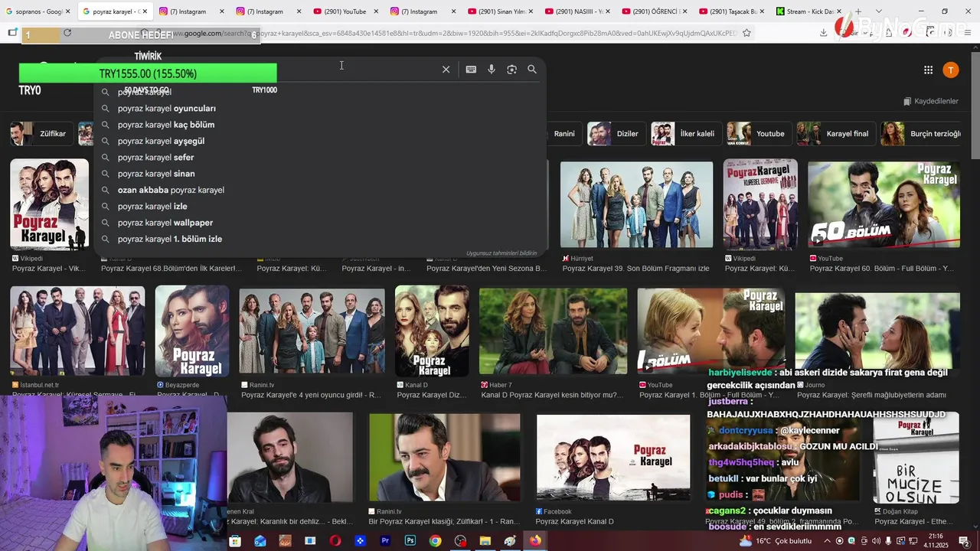The image size is (980, 551).
Task: Open Microsoft Store from the taskbar
Action: [235, 541]
